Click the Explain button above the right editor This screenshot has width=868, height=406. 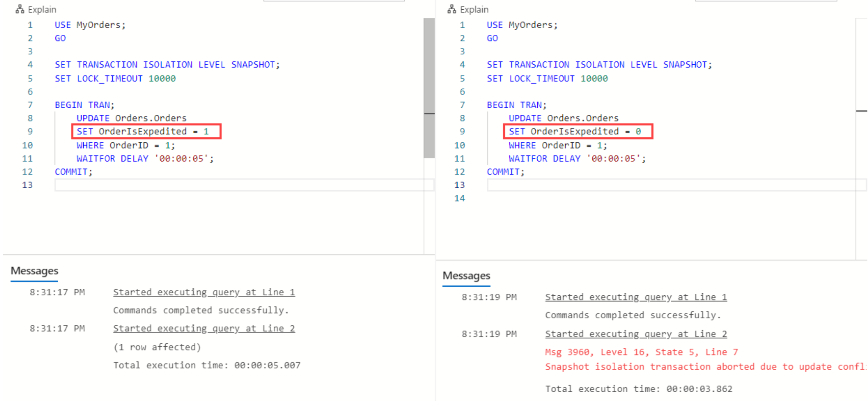(x=468, y=9)
